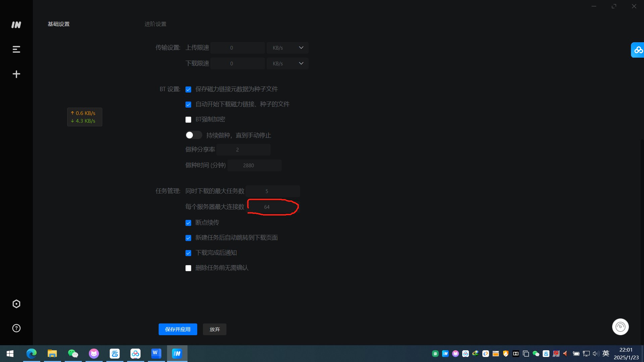Expand 上传限速 unit dropdown
Screen dimensions: 644x362
click(301, 48)
